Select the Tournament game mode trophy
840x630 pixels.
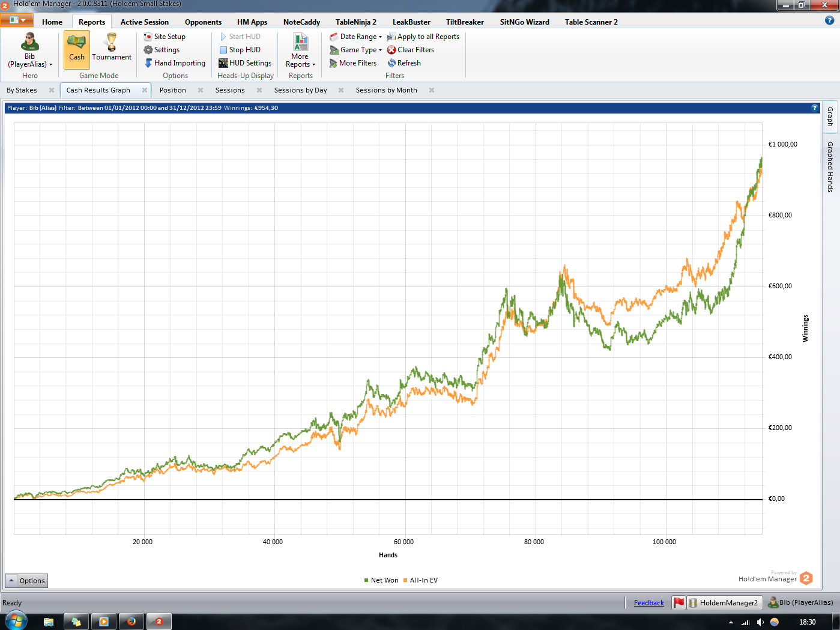tap(112, 48)
